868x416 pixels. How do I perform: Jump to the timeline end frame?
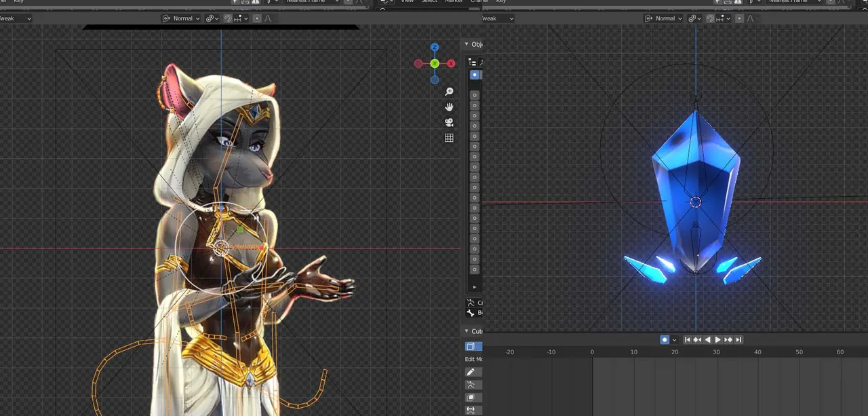click(738, 339)
